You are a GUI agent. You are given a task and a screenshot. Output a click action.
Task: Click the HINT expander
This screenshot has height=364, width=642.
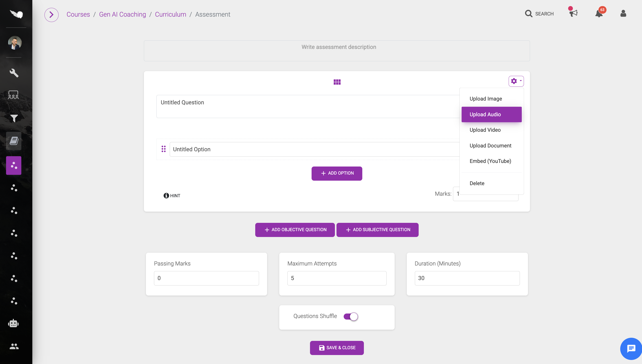click(x=172, y=195)
